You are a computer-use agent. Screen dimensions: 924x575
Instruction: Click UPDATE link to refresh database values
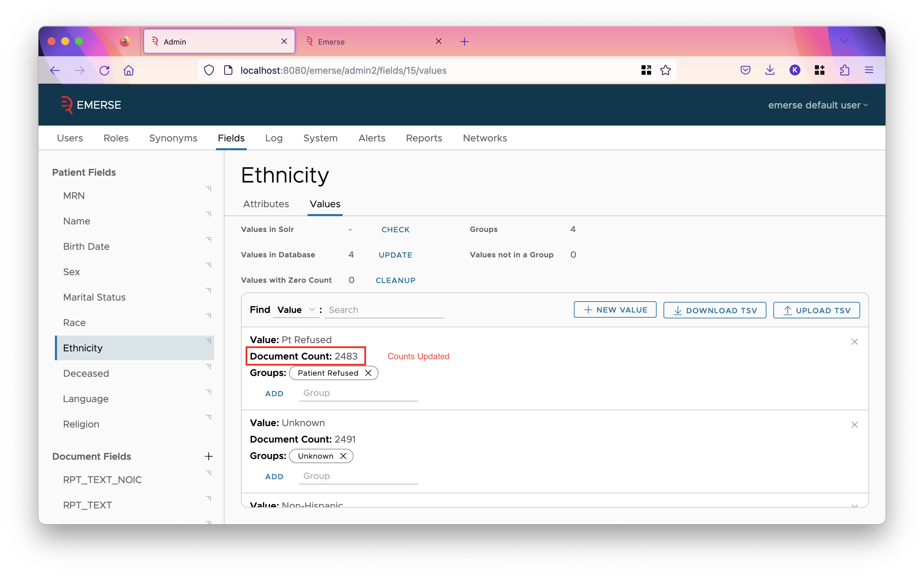tap(395, 254)
